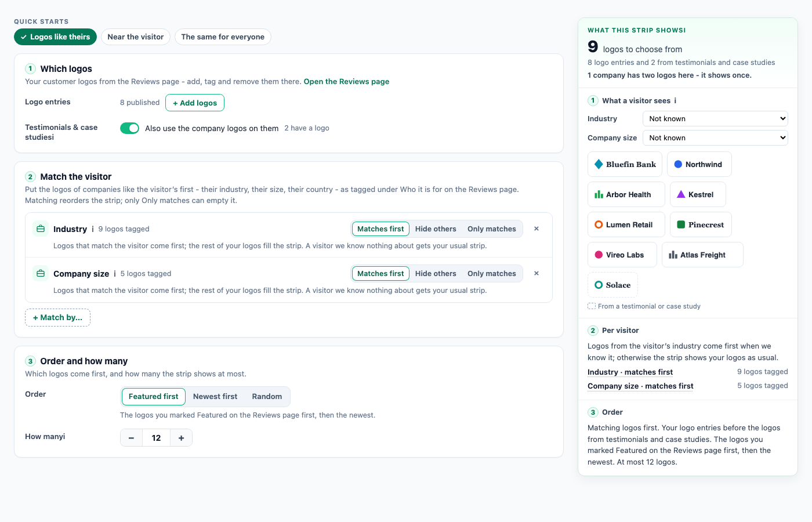The width and height of the screenshot is (812, 522).
Task: Click the Bluefin Bank logo chip
Action: tap(625, 164)
